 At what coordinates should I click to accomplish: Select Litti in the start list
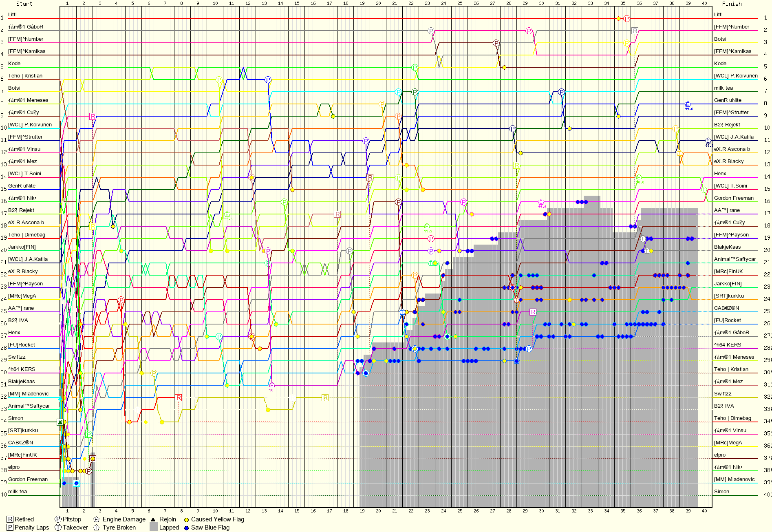(x=12, y=15)
